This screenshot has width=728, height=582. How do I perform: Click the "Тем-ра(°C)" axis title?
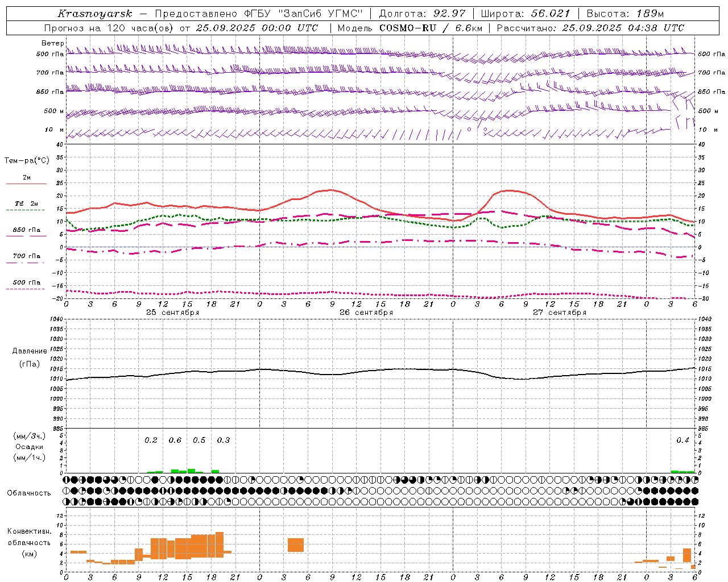27,161
